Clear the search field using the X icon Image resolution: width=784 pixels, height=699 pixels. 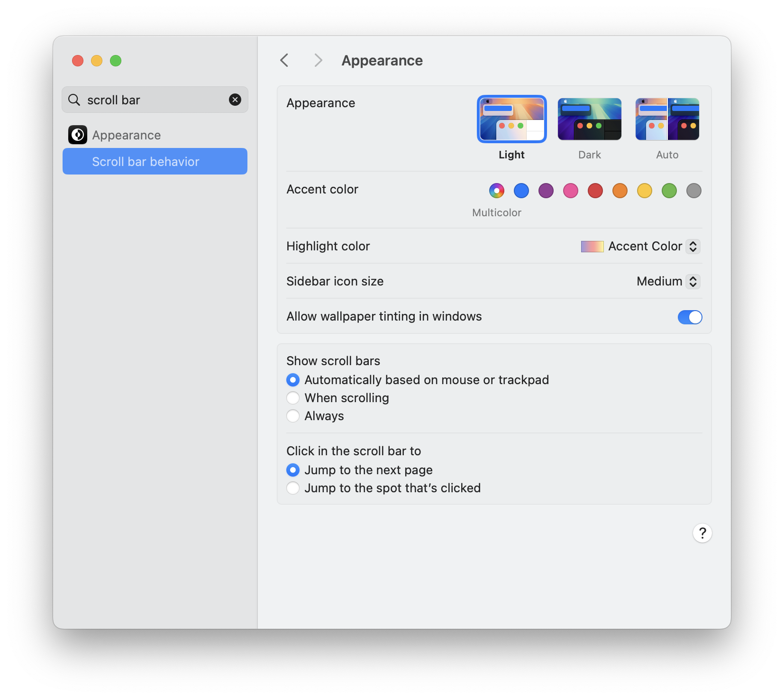pyautogui.click(x=235, y=100)
